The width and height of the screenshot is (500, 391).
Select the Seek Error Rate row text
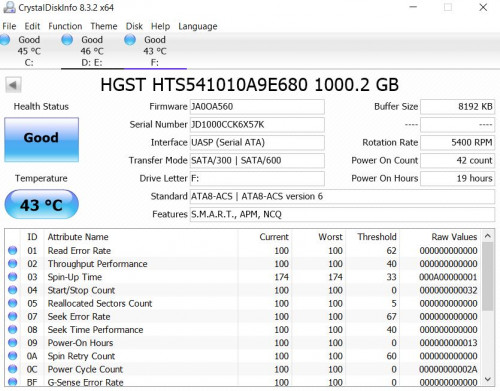click(x=79, y=317)
